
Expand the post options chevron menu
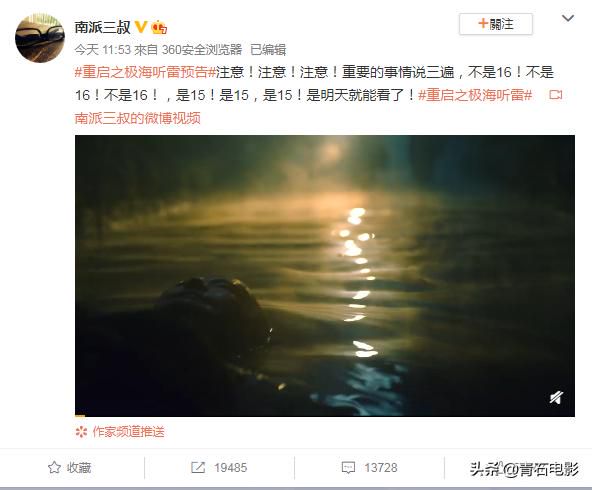tap(568, 18)
